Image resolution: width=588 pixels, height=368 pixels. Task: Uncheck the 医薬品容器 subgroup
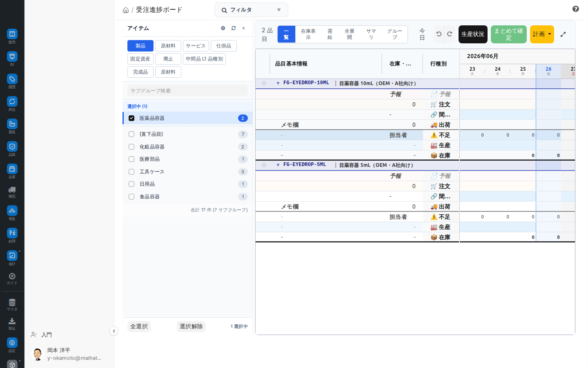click(x=131, y=118)
